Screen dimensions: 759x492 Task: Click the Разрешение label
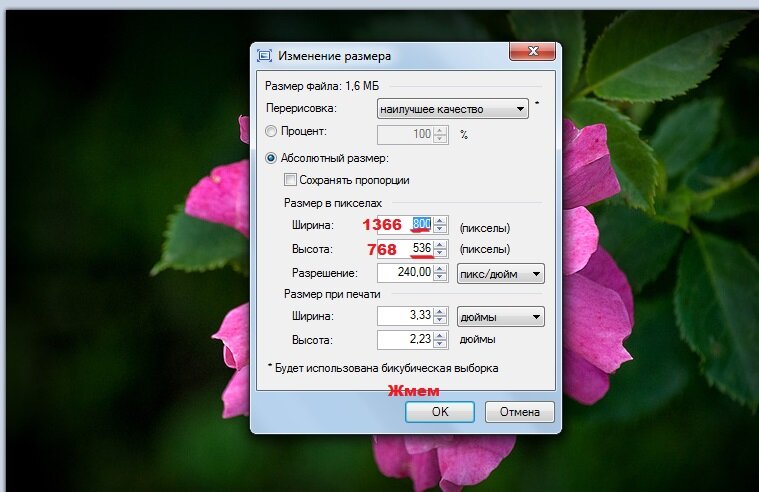coord(325,273)
